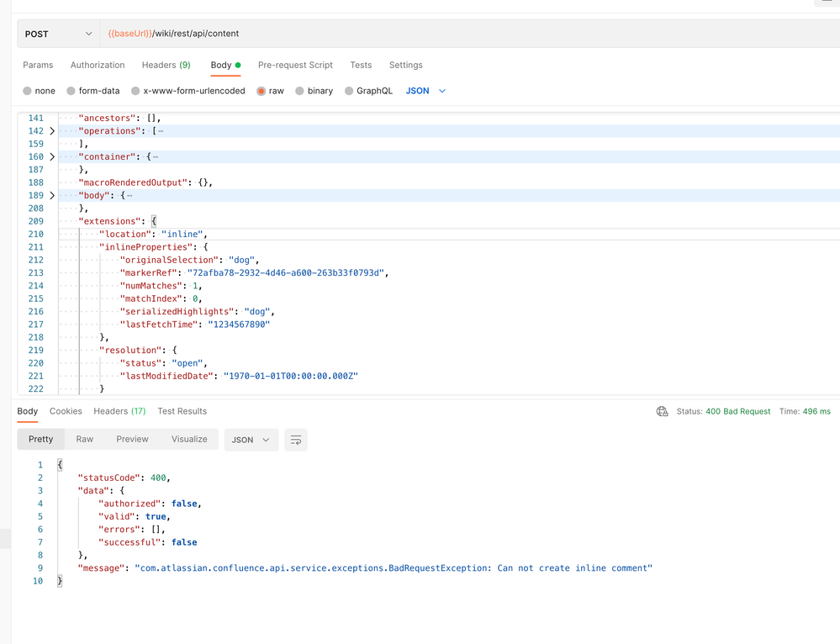Viewport: 840px width, 644px height.
Task: Switch to request Headers (9) tab
Action: pos(166,65)
